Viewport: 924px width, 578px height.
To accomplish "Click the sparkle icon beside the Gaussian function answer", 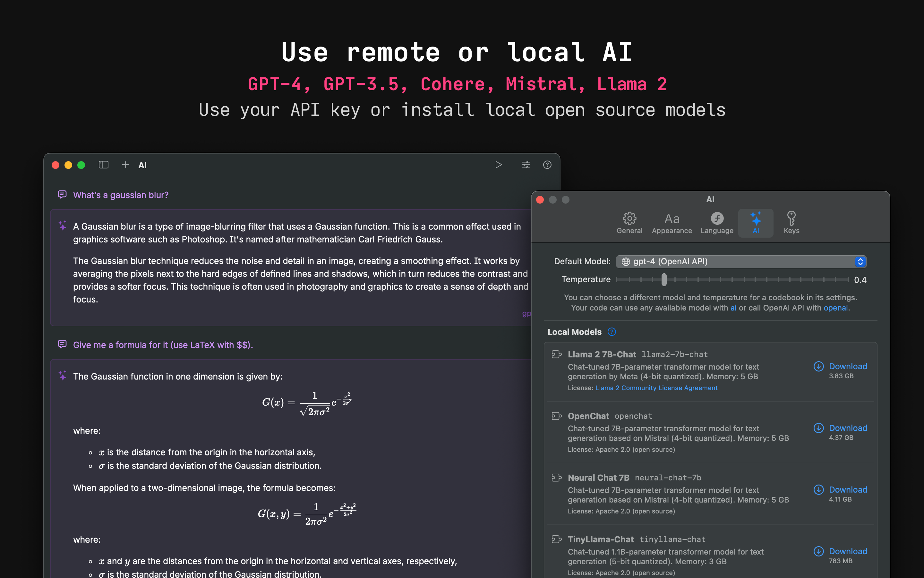I will point(63,375).
